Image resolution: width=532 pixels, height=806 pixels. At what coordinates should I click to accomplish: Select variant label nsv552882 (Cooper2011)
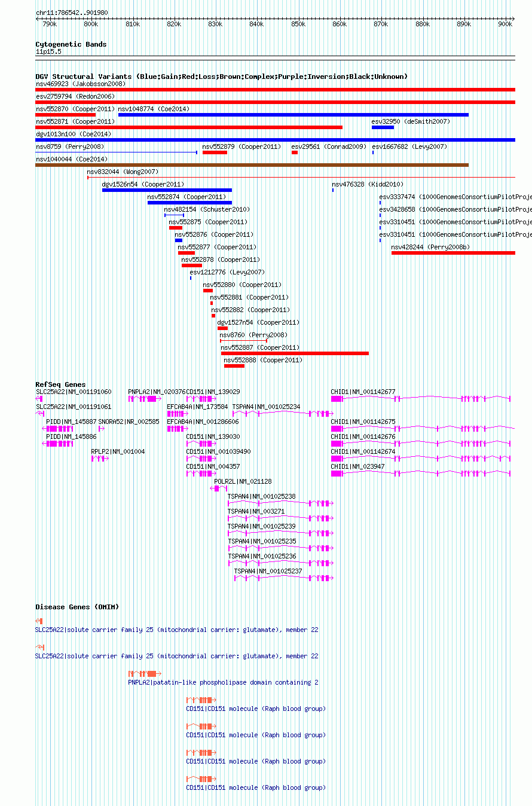tap(250, 310)
